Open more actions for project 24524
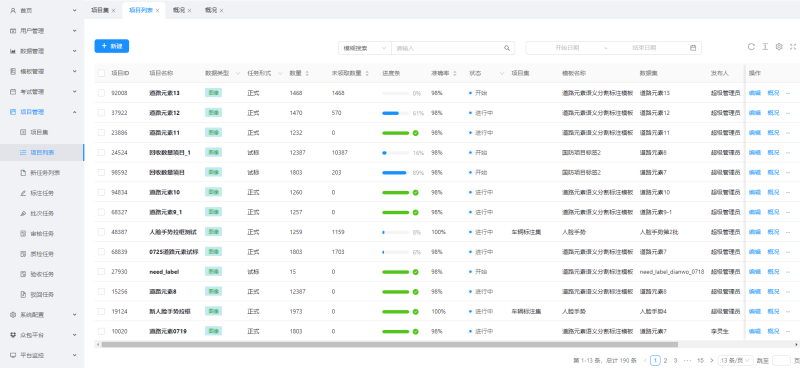 tap(788, 153)
